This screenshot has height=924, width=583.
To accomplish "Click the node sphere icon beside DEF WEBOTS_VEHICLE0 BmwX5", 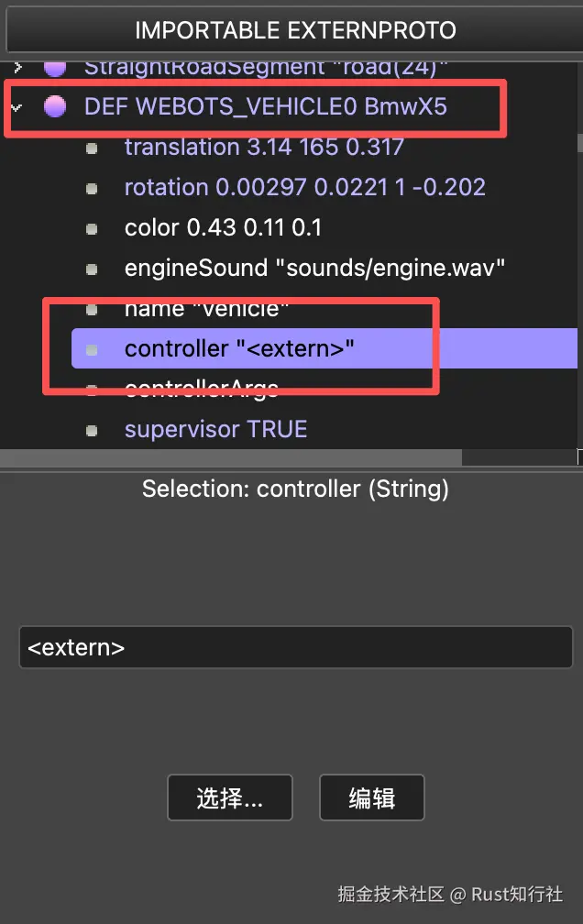I will [55, 107].
